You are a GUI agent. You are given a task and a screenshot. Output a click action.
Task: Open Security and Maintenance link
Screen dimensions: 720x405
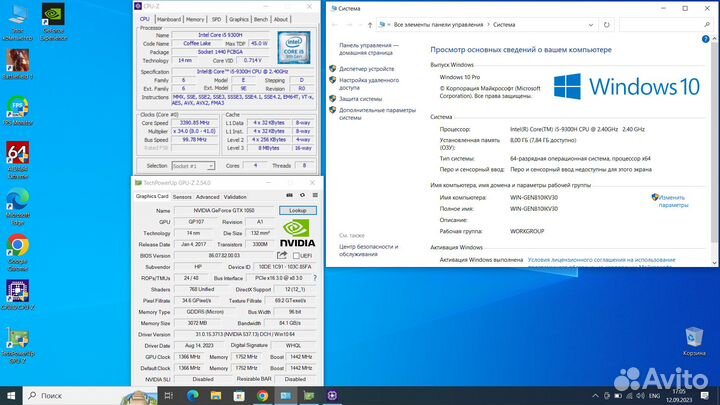pos(368,250)
